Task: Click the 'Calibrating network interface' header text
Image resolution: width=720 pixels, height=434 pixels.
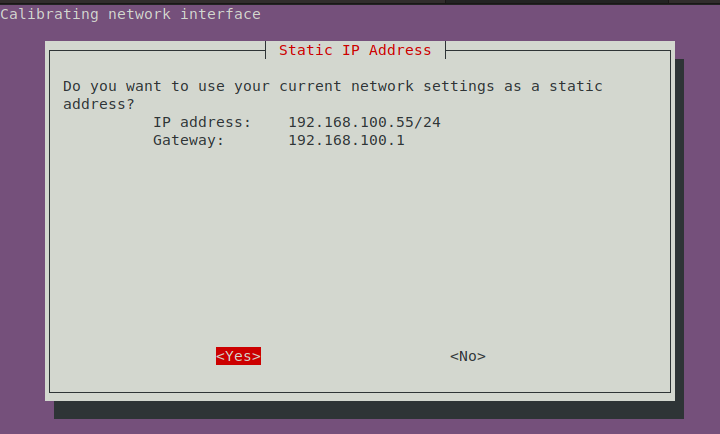Action: (x=130, y=14)
